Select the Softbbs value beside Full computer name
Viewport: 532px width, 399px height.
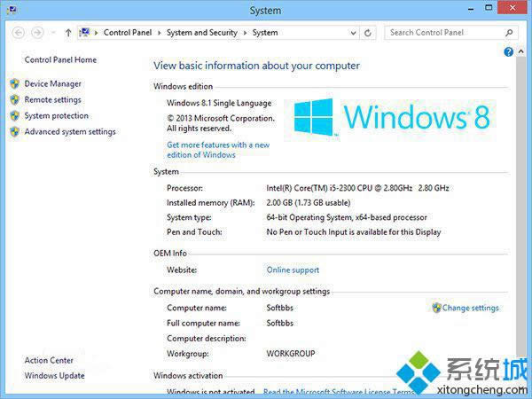tap(279, 323)
